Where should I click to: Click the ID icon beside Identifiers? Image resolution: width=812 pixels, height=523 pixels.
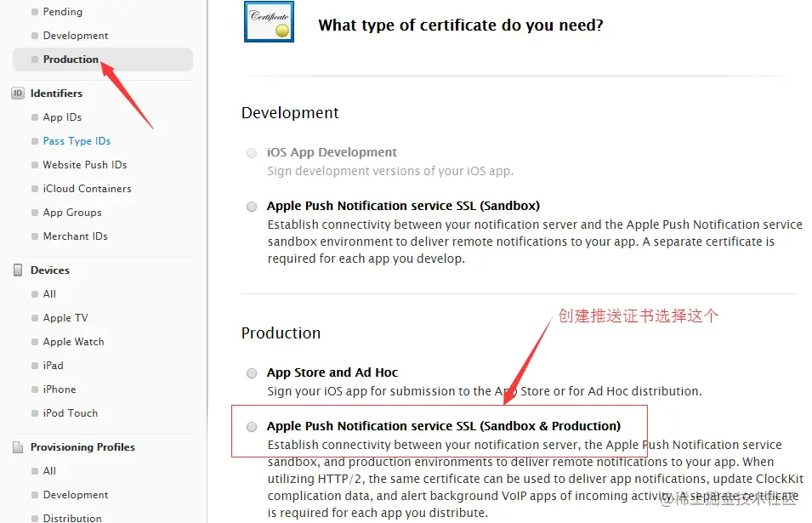click(x=18, y=94)
